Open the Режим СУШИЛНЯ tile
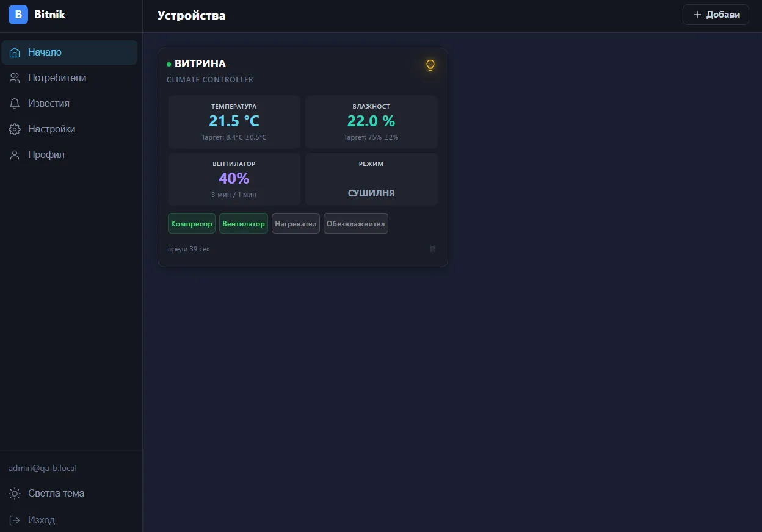 371,179
